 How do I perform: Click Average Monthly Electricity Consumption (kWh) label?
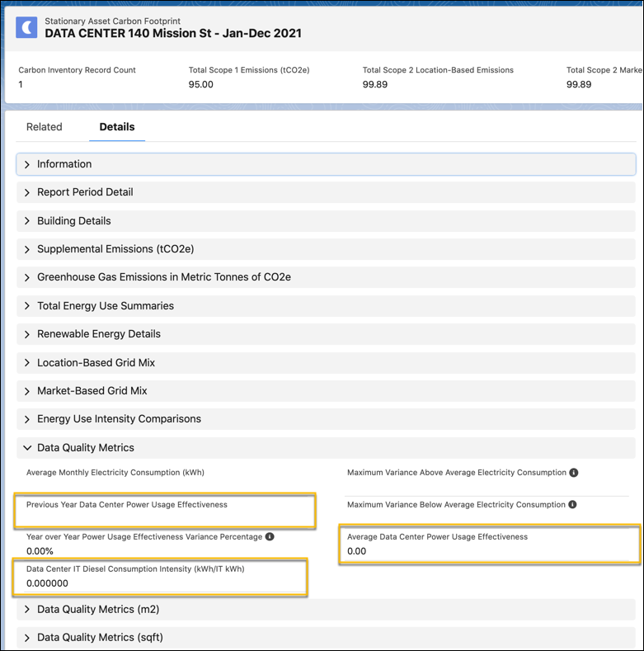(115, 473)
